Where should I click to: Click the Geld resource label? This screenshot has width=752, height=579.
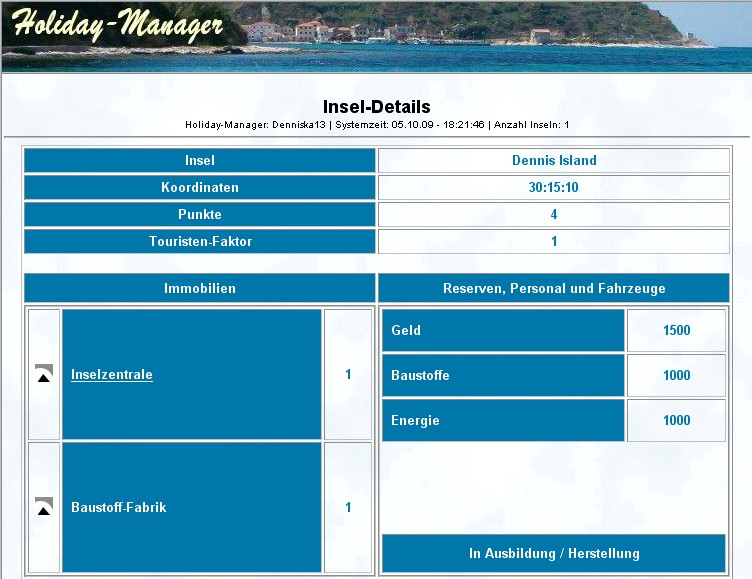[503, 330]
